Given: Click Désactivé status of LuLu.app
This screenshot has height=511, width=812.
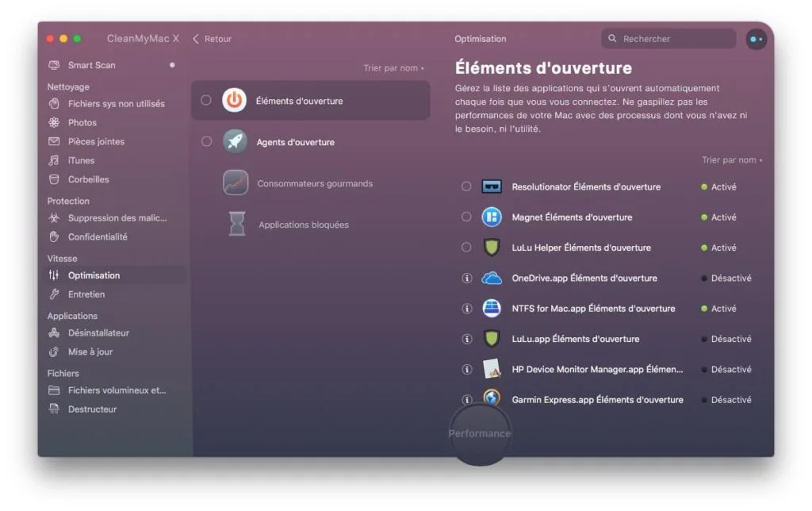Looking at the screenshot, I should point(726,339).
